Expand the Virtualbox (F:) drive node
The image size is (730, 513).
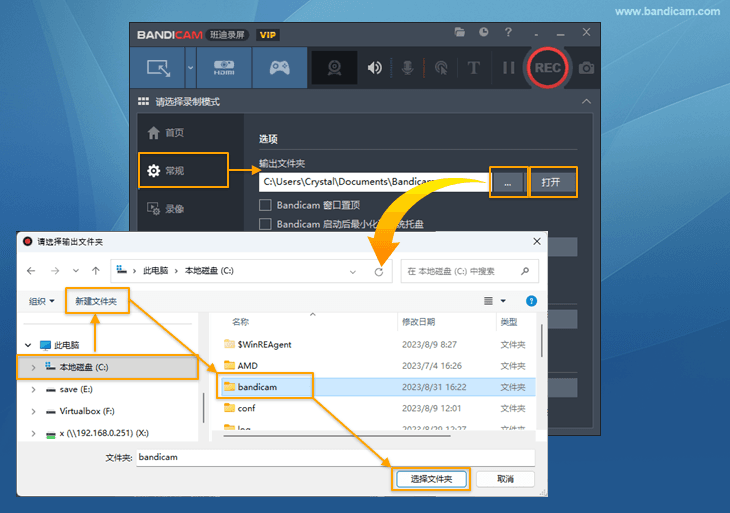coord(33,411)
